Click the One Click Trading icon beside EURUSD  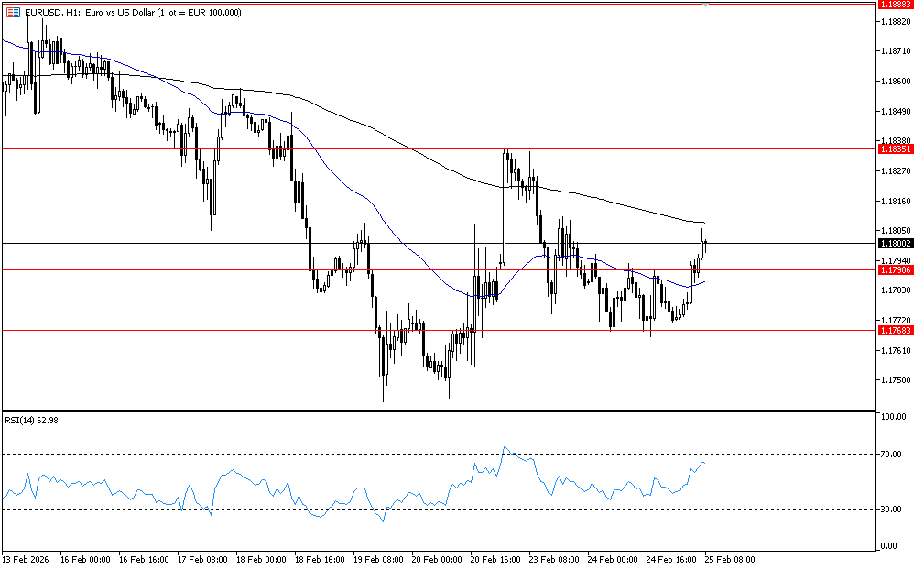pos(13,13)
